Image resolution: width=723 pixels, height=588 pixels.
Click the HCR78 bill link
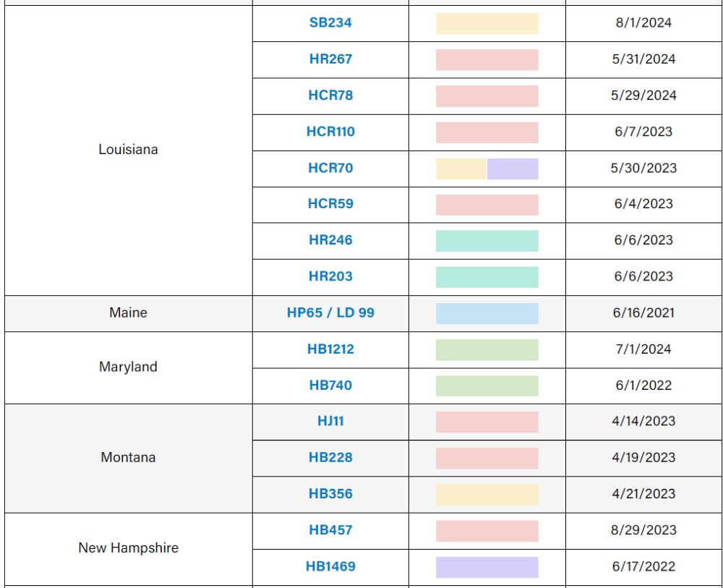[330, 95]
